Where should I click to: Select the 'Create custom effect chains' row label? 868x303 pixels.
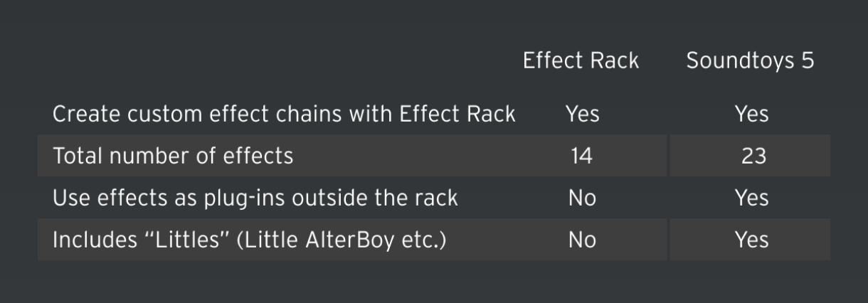click(x=283, y=114)
